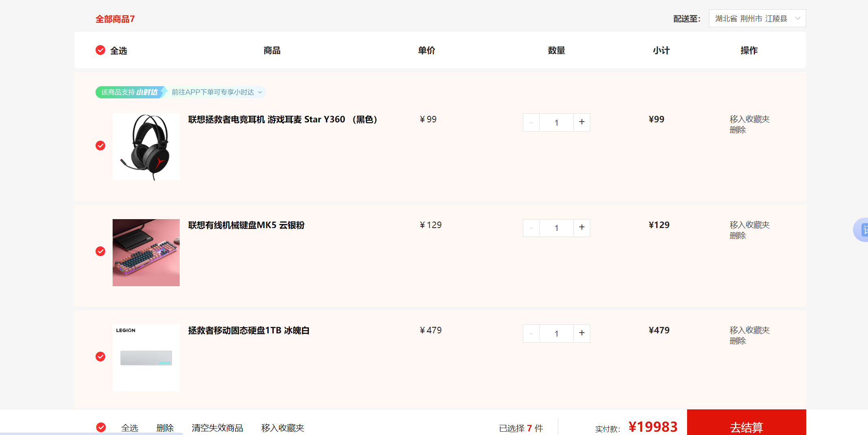
Task: Click the 1TB SSD quantity input field
Action: [557, 333]
